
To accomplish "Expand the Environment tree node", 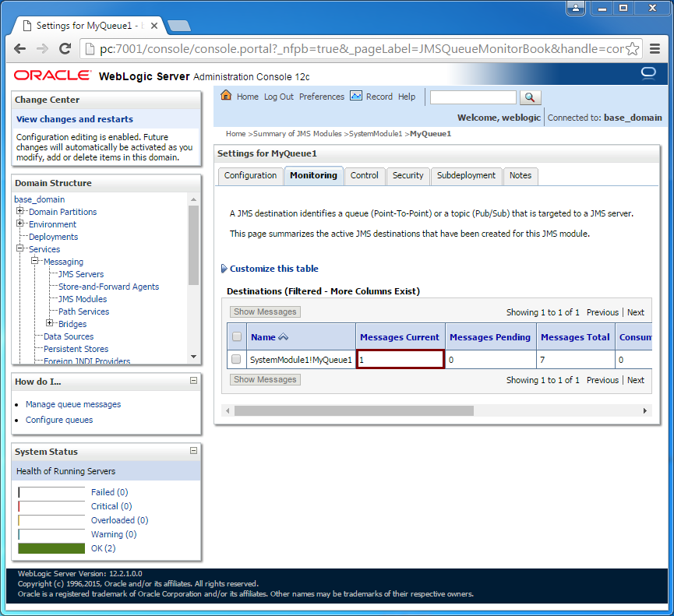I will pyautogui.click(x=20, y=224).
